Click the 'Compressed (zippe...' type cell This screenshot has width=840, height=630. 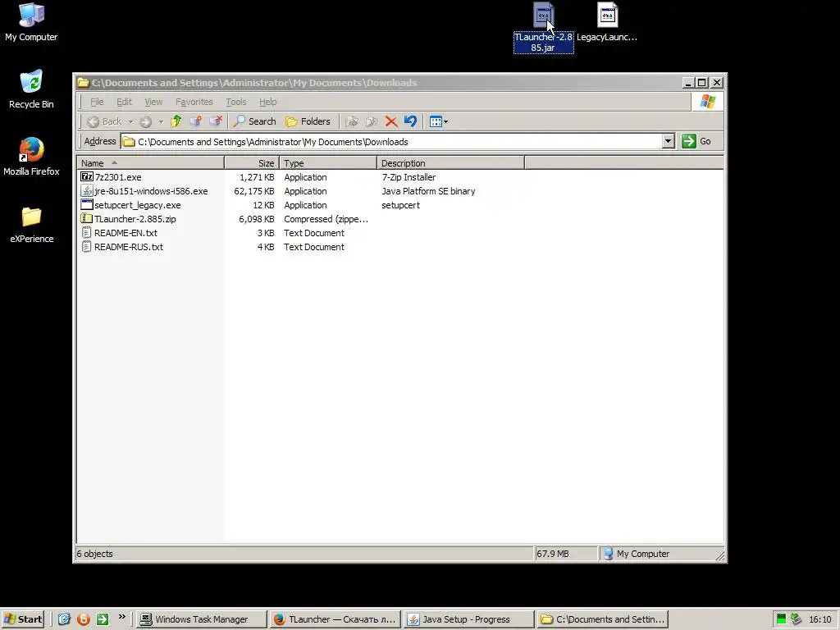point(326,219)
